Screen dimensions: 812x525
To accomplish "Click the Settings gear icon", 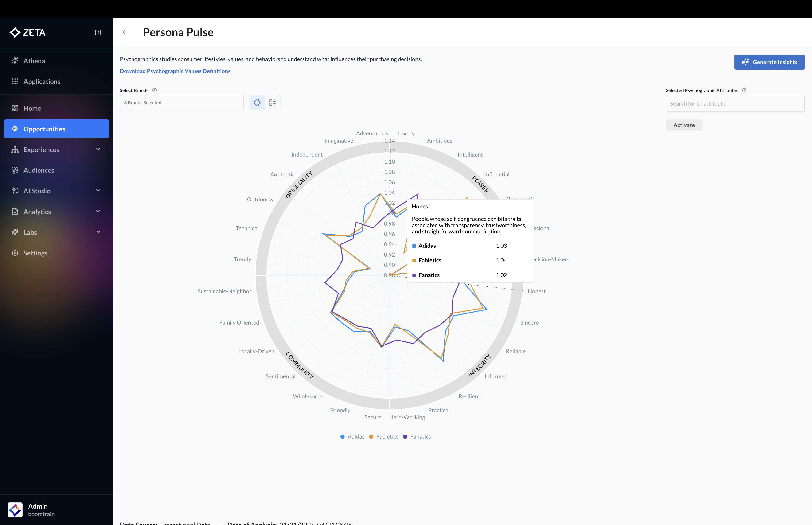I will (x=15, y=253).
